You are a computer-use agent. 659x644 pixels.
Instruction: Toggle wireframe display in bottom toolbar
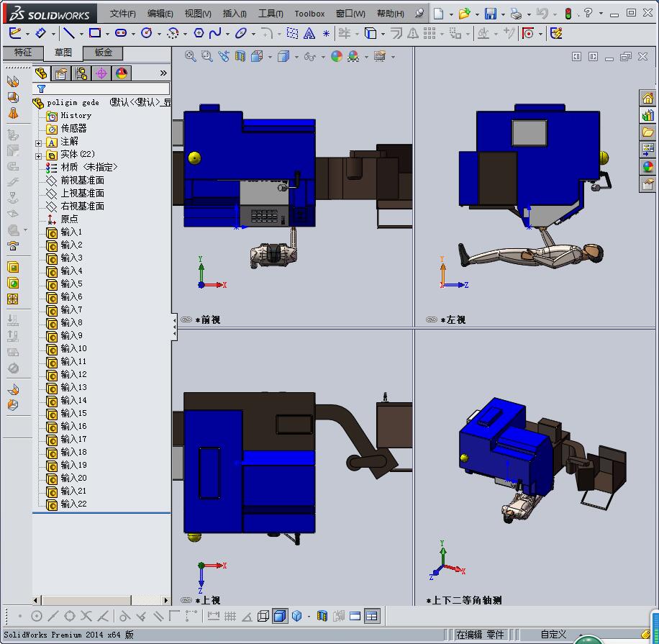click(263, 616)
